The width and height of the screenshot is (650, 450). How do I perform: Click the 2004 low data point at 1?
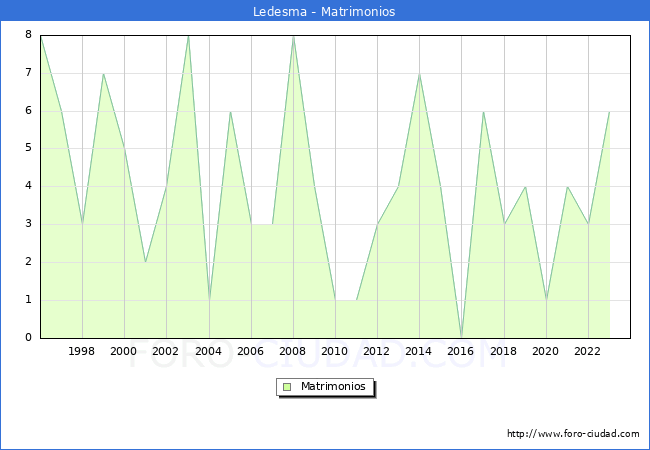point(209,300)
